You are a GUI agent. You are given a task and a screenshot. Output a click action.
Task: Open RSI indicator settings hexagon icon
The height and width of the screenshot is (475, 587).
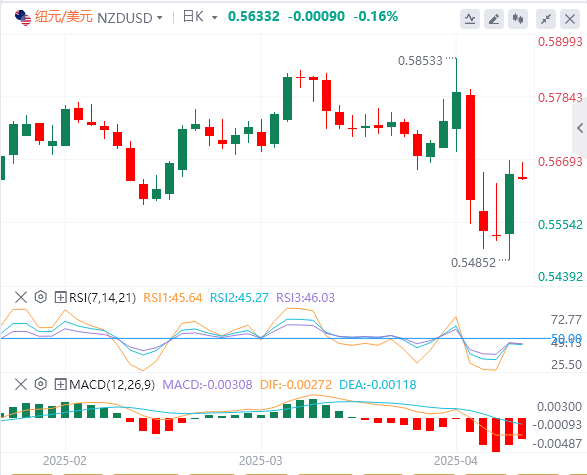(x=40, y=297)
